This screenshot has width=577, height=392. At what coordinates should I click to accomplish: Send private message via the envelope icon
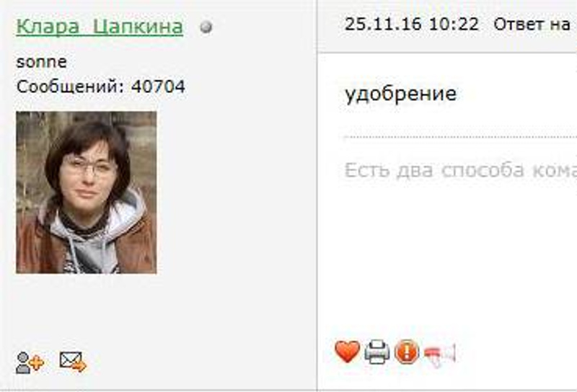[73, 362]
